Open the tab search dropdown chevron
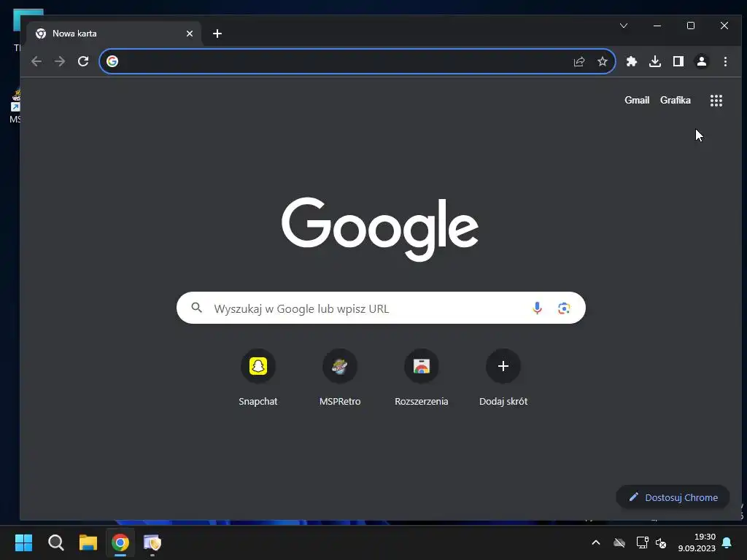Image resolution: width=747 pixels, height=560 pixels. pyautogui.click(x=624, y=26)
